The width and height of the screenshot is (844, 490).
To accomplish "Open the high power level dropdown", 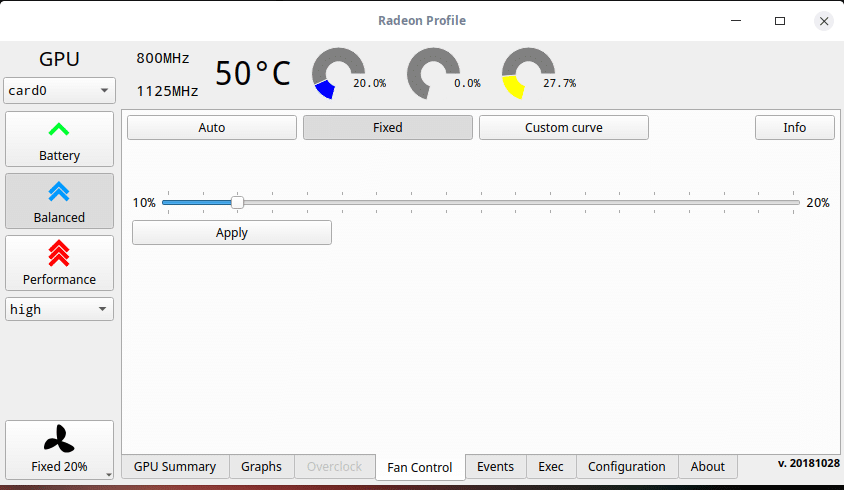I will point(59,309).
